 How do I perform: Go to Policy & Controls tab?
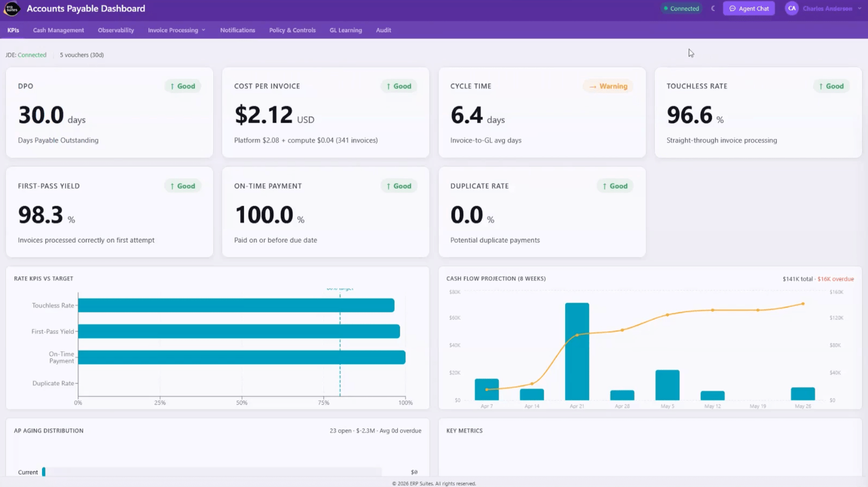[x=292, y=30]
